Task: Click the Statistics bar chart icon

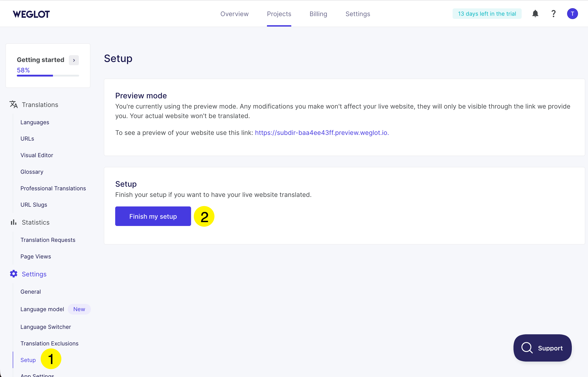Action: coord(13,222)
